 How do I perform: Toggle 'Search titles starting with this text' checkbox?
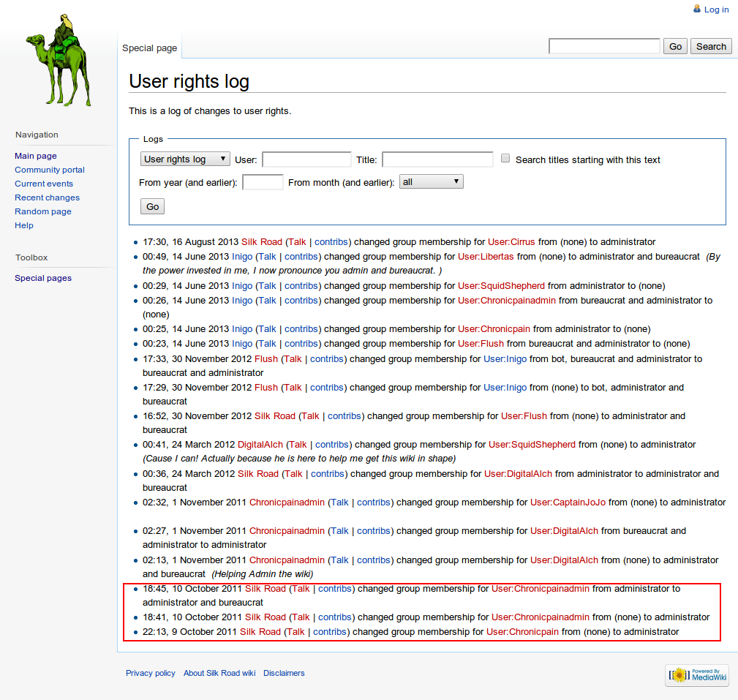pos(505,159)
